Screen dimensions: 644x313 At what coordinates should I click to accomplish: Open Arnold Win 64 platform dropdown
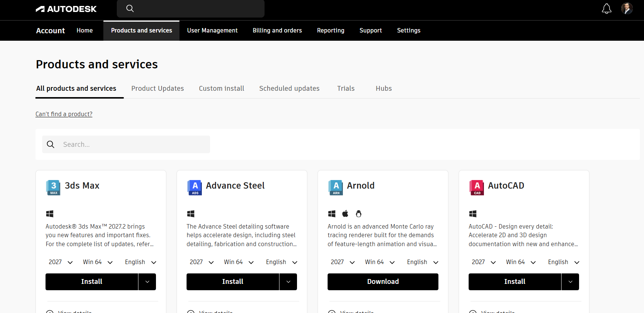(380, 262)
